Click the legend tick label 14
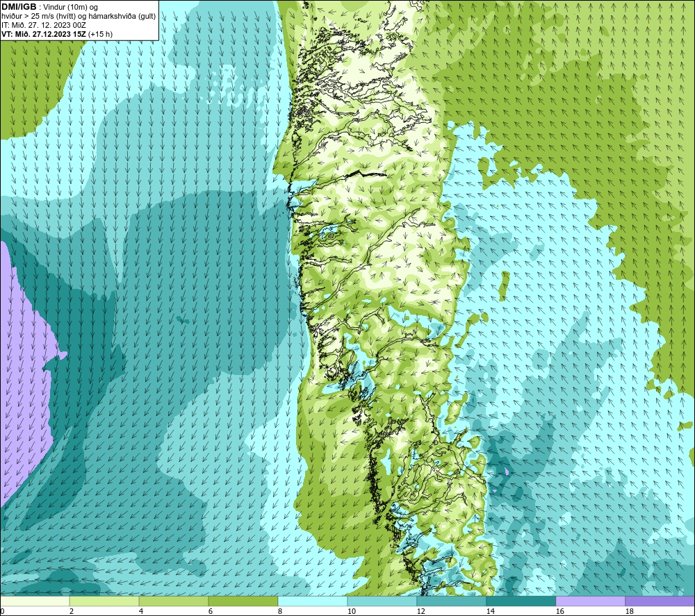Image resolution: width=695 pixels, height=616 pixels. pyautogui.click(x=490, y=612)
